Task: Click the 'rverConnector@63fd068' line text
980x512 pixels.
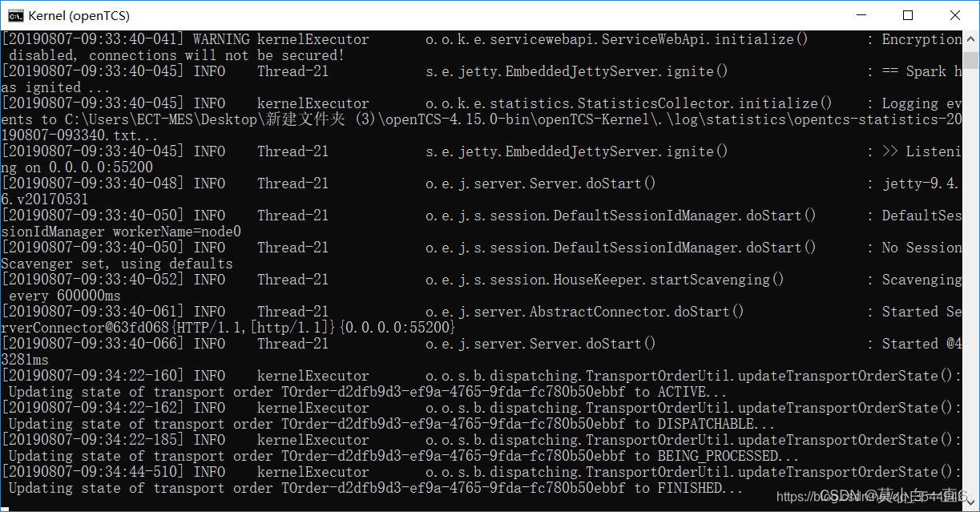Action: point(228,328)
